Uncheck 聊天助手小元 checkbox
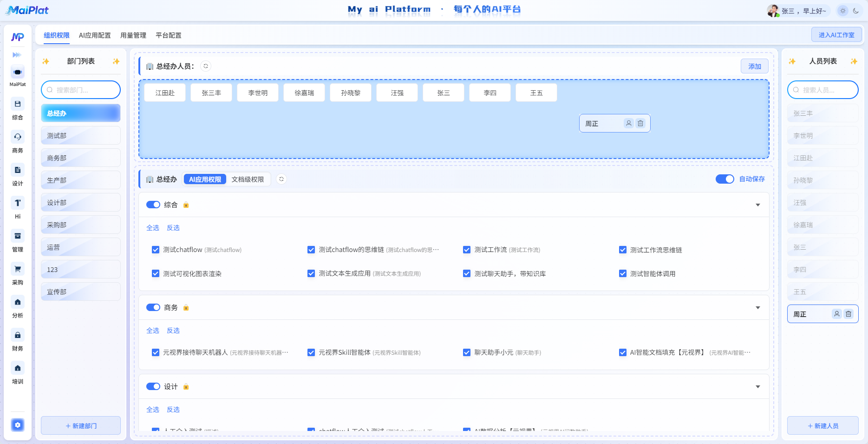868x444 pixels. pos(467,352)
